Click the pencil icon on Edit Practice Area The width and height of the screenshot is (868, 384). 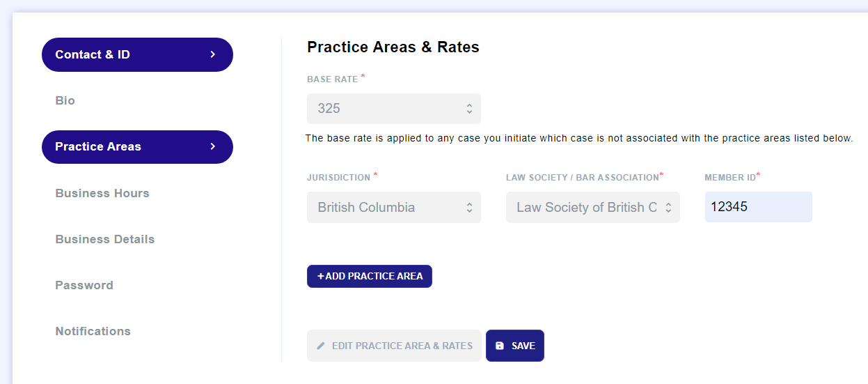coord(321,346)
